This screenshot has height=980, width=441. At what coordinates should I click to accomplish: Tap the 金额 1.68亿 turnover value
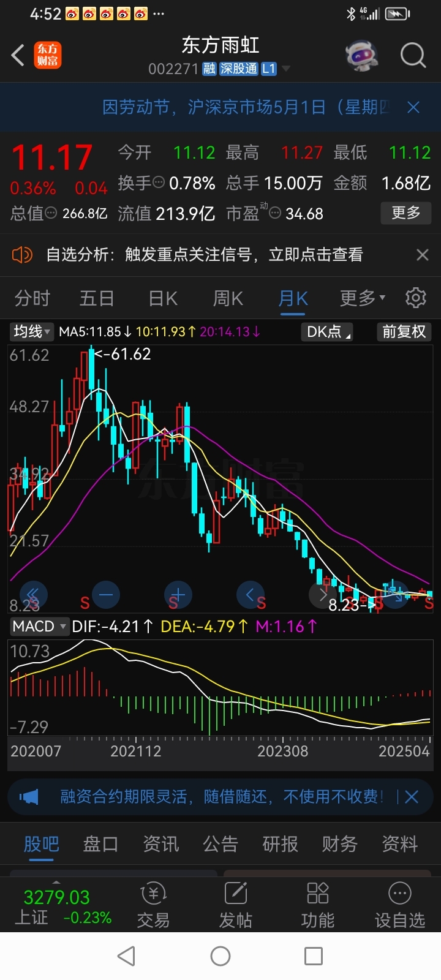pos(382,183)
